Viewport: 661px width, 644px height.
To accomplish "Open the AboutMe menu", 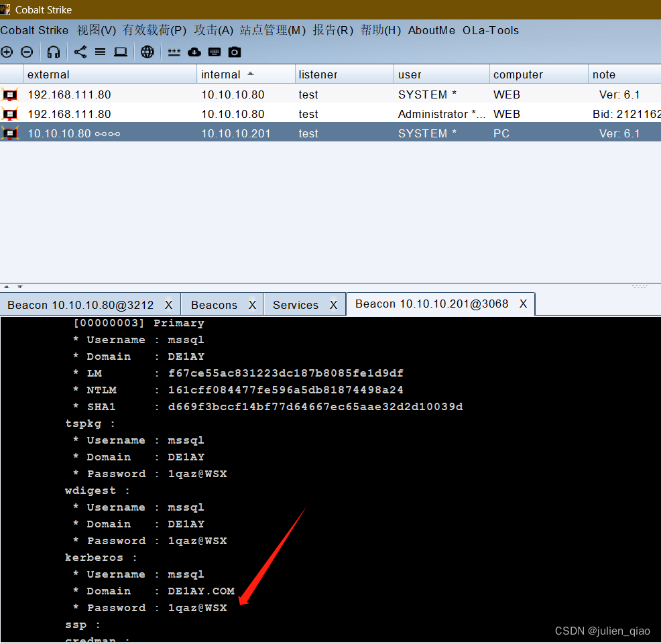I will (x=431, y=30).
